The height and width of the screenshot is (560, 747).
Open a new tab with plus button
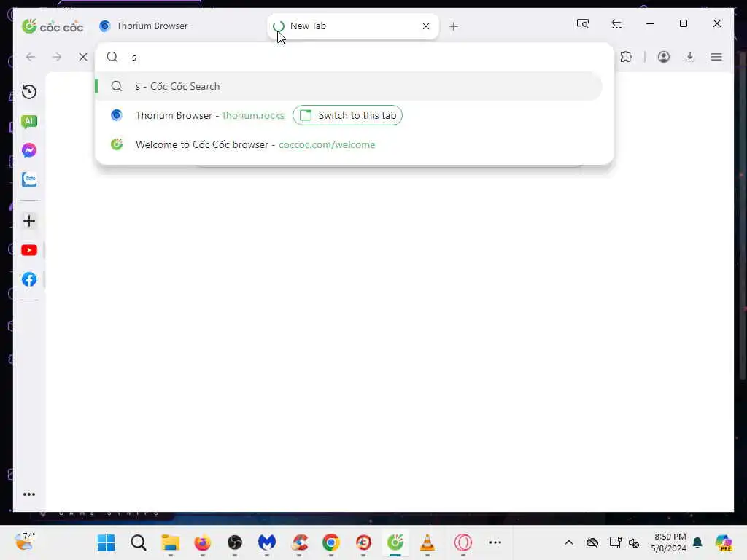(x=454, y=27)
